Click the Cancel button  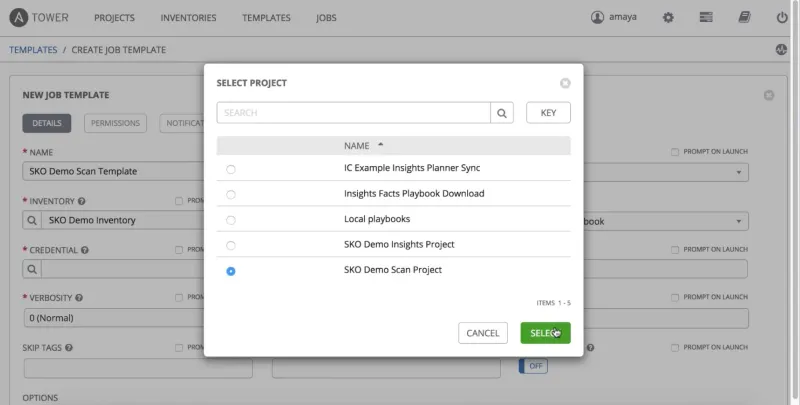coord(483,333)
